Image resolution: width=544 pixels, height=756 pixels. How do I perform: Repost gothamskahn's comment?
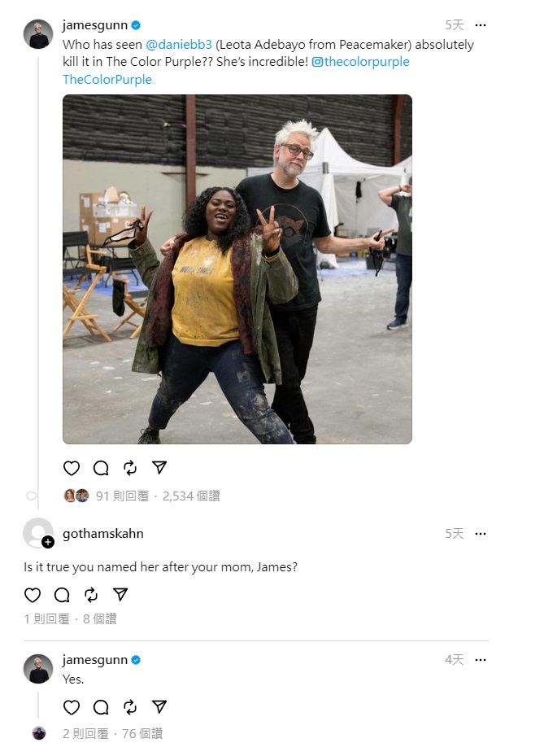coord(91,595)
